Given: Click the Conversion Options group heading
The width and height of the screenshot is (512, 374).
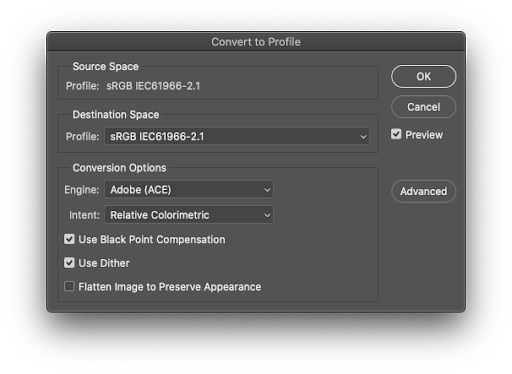Looking at the screenshot, I should [x=119, y=168].
